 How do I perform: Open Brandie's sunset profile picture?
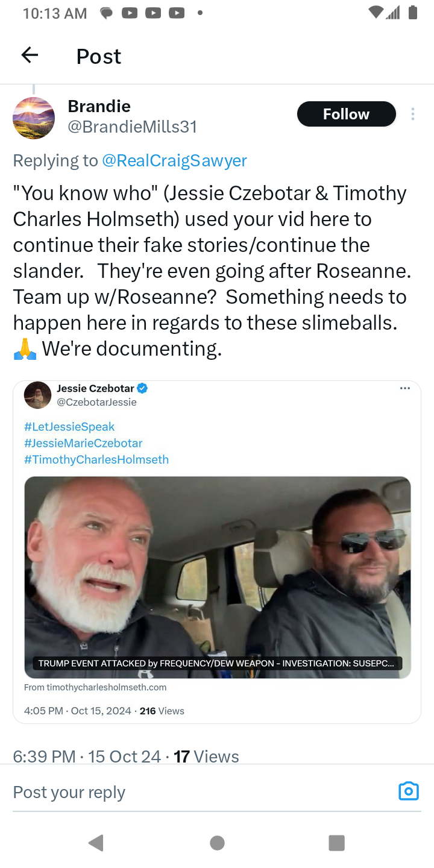(x=34, y=118)
